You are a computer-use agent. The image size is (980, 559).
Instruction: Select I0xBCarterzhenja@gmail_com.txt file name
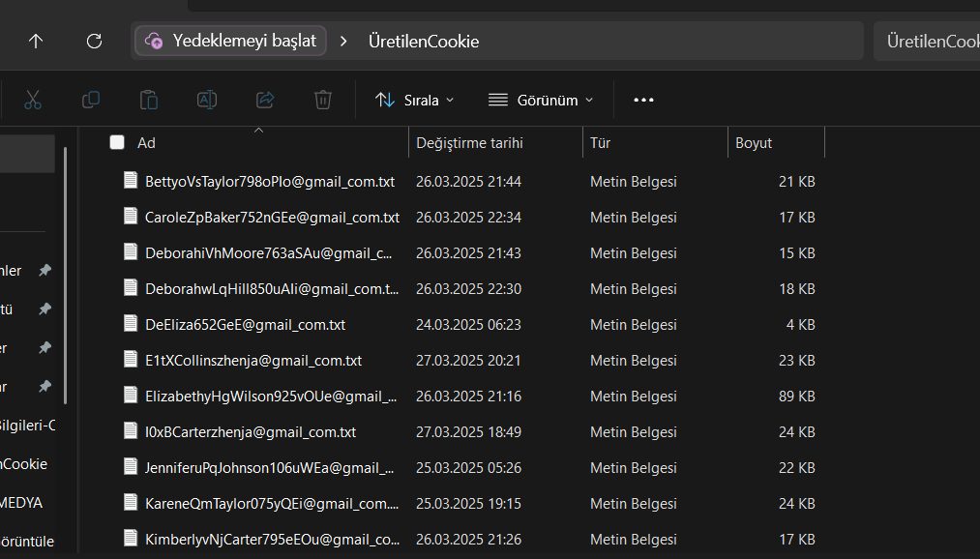pos(251,431)
